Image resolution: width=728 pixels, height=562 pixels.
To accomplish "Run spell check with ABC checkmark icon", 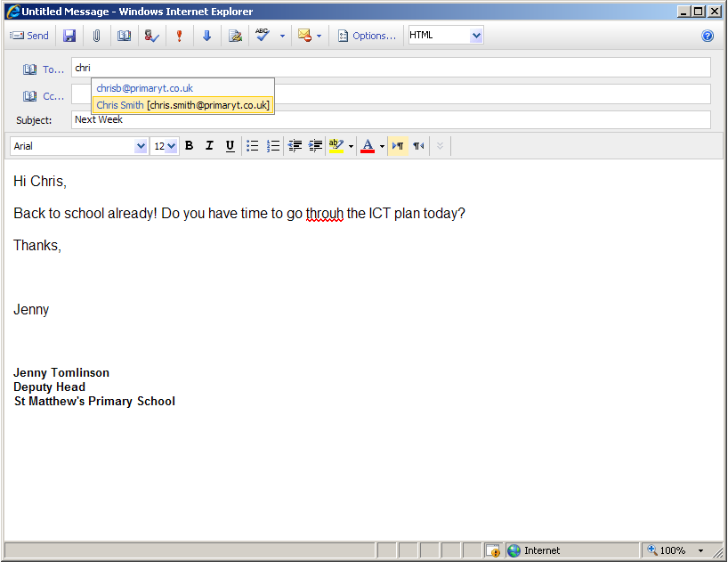I will click(263, 35).
